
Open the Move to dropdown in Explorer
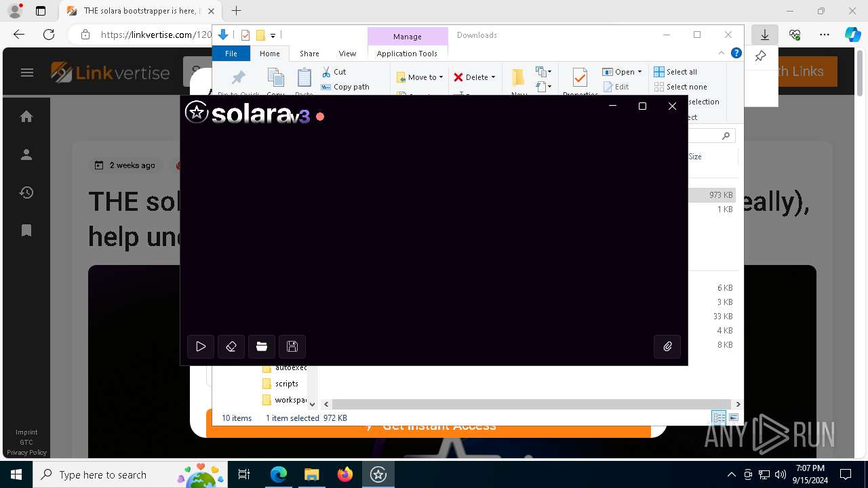tap(420, 77)
